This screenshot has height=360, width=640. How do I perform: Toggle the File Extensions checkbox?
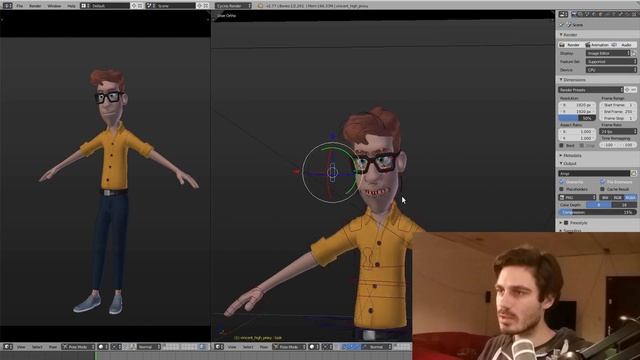pos(603,182)
